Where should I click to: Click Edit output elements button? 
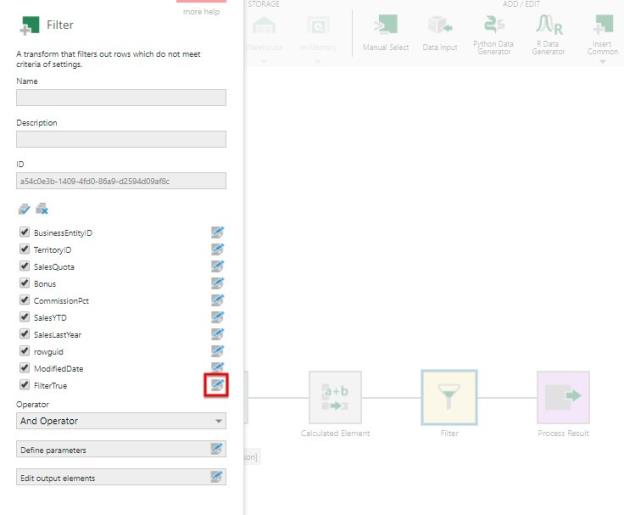point(121,479)
